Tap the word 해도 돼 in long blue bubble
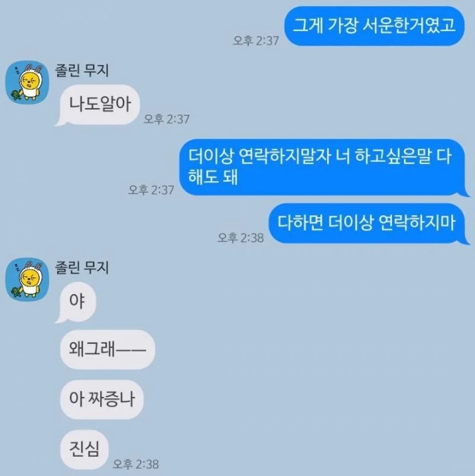Viewport: 475px width, 476px height. point(213,177)
